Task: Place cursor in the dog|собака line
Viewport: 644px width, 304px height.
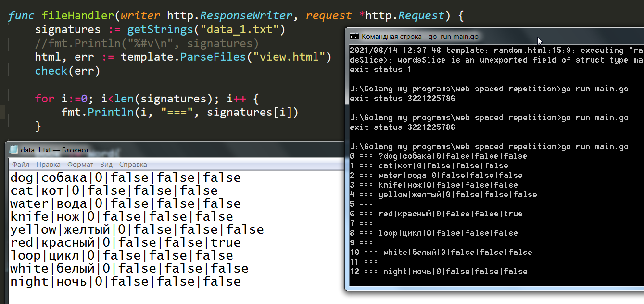Action: (125, 177)
